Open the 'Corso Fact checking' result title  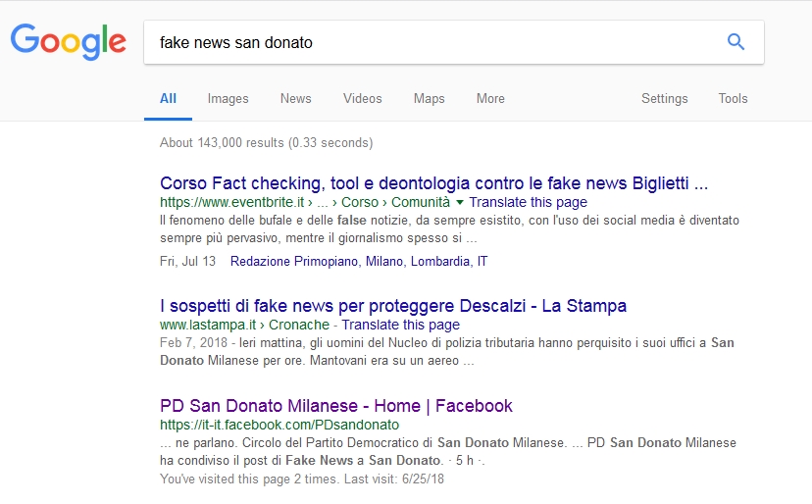click(434, 183)
